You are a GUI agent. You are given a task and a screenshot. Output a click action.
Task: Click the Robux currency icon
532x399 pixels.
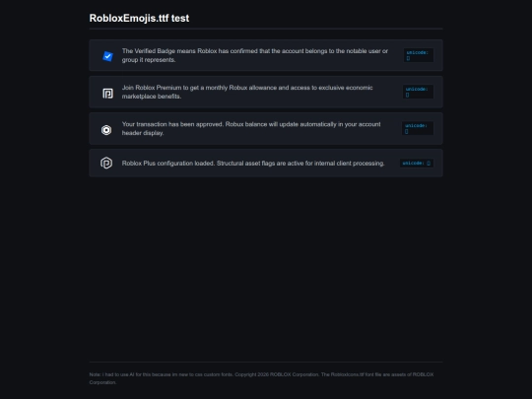106,130
